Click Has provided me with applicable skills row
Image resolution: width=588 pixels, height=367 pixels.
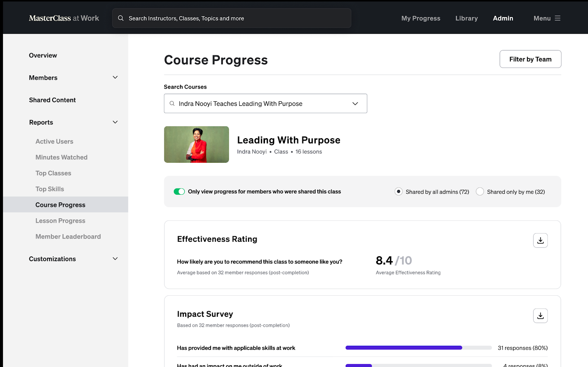362,348
